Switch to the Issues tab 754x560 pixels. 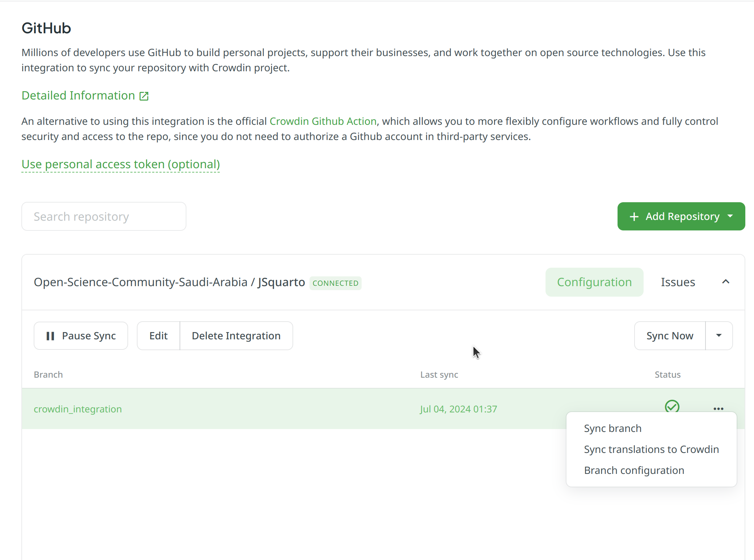tap(678, 282)
